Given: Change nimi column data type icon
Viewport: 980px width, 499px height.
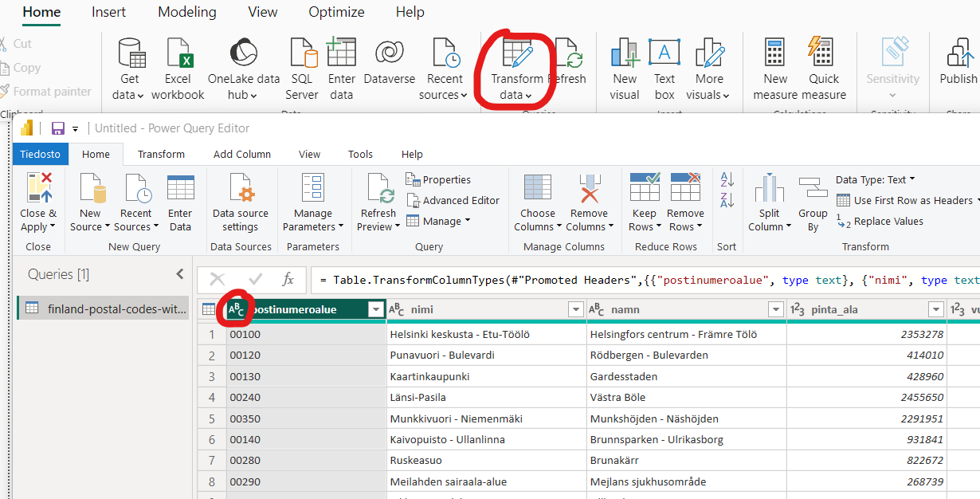Looking at the screenshot, I should tap(397, 309).
